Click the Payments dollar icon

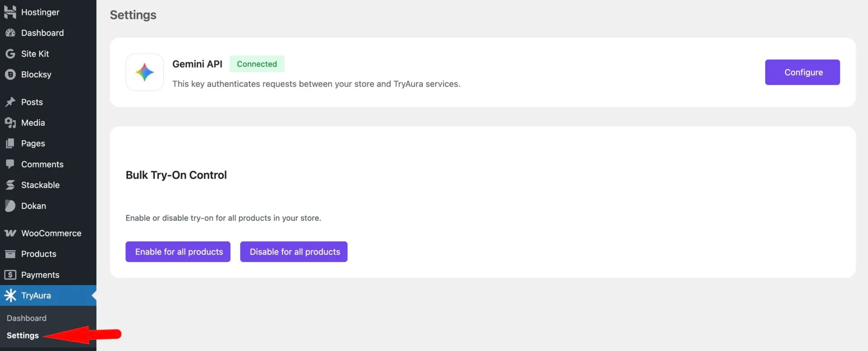pos(10,275)
